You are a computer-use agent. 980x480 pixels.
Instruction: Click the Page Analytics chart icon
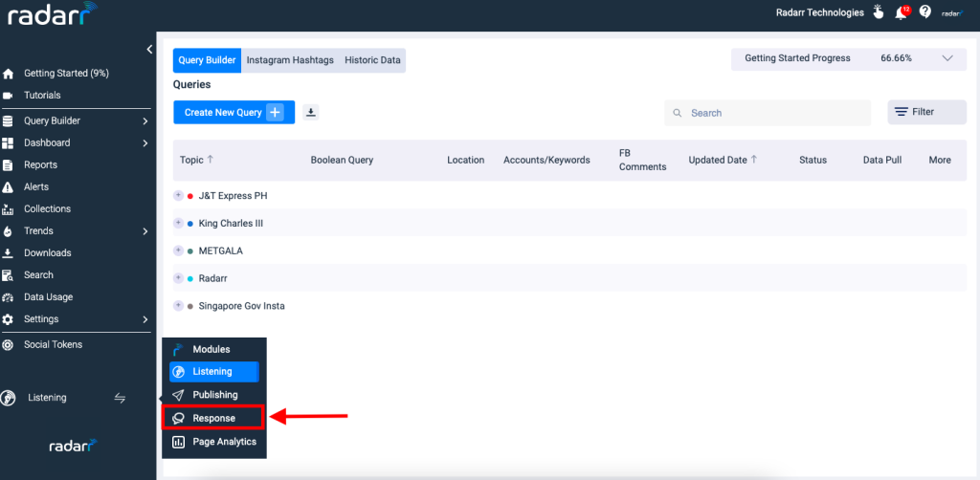[179, 442]
